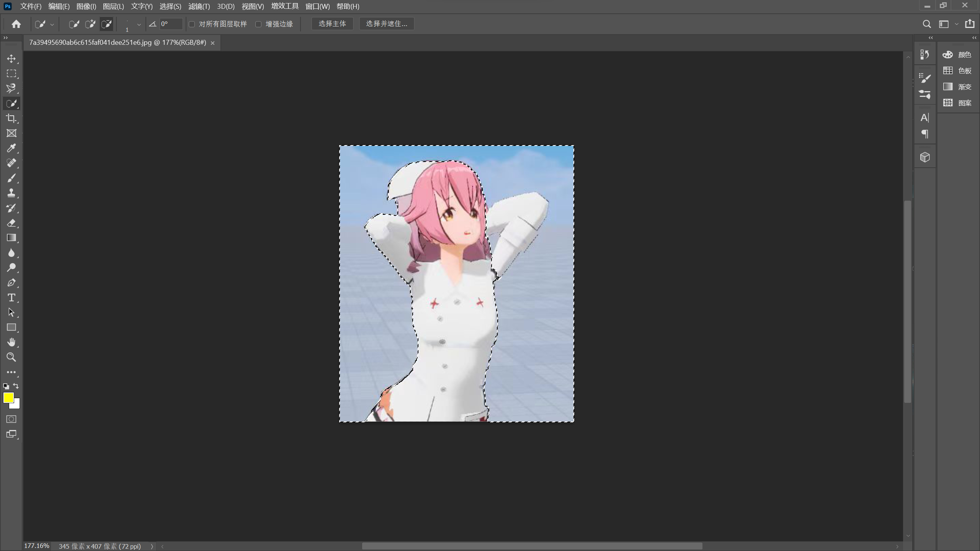Select the Eyedropper tool

coord(11,148)
